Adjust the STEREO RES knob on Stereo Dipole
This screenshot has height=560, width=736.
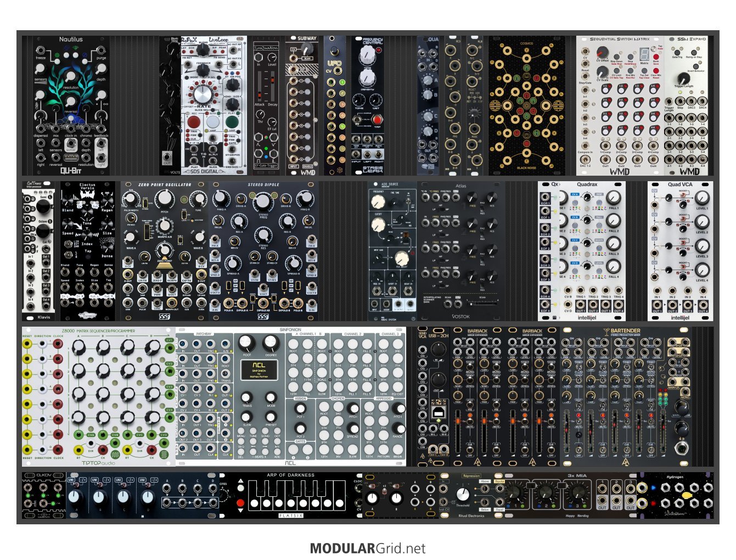[x=263, y=235]
